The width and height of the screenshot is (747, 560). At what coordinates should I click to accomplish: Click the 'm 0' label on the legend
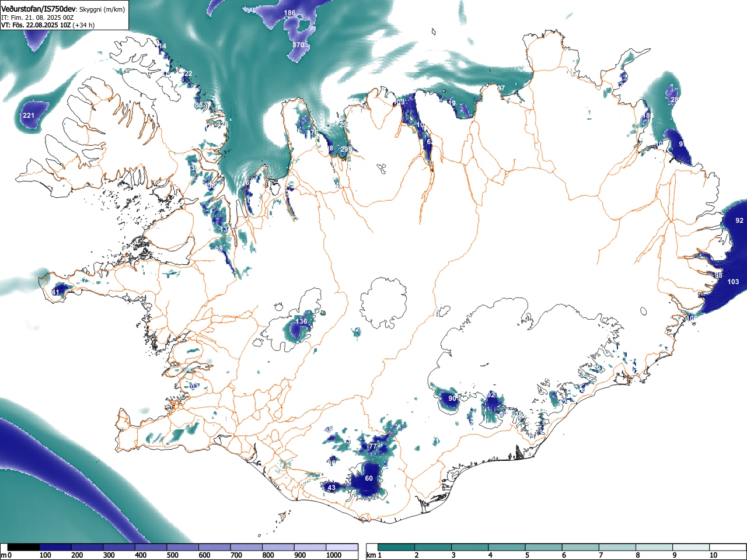point(6,555)
